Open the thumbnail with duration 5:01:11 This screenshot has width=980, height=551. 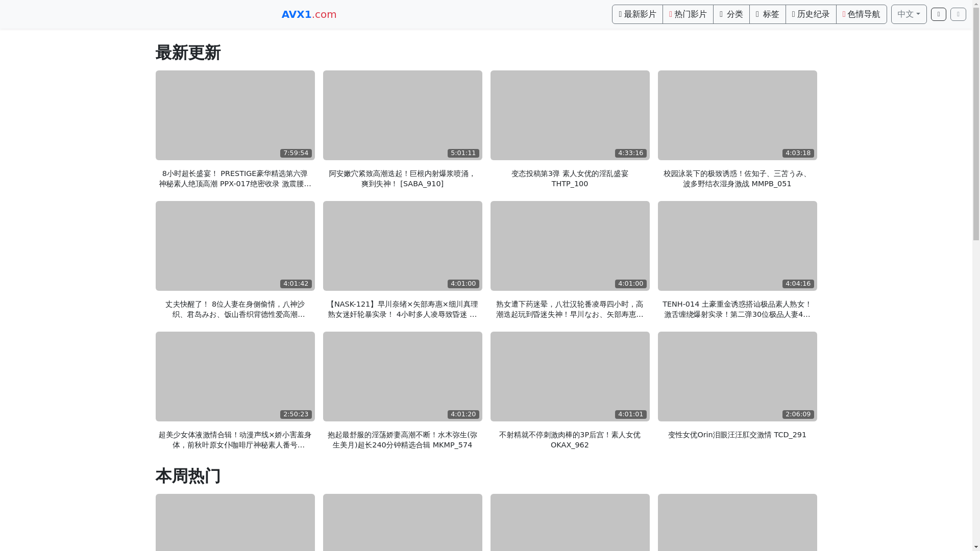pos(402,115)
